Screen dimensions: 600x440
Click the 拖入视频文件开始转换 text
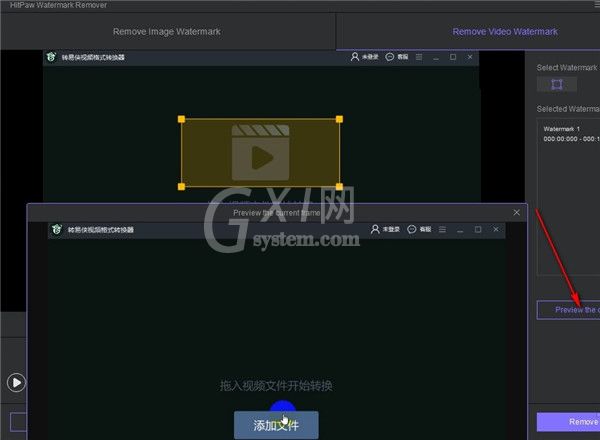click(x=276, y=386)
